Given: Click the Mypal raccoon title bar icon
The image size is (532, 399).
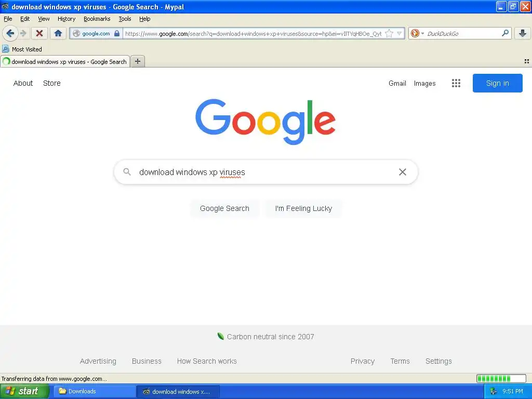Looking at the screenshot, I should (x=5, y=6).
